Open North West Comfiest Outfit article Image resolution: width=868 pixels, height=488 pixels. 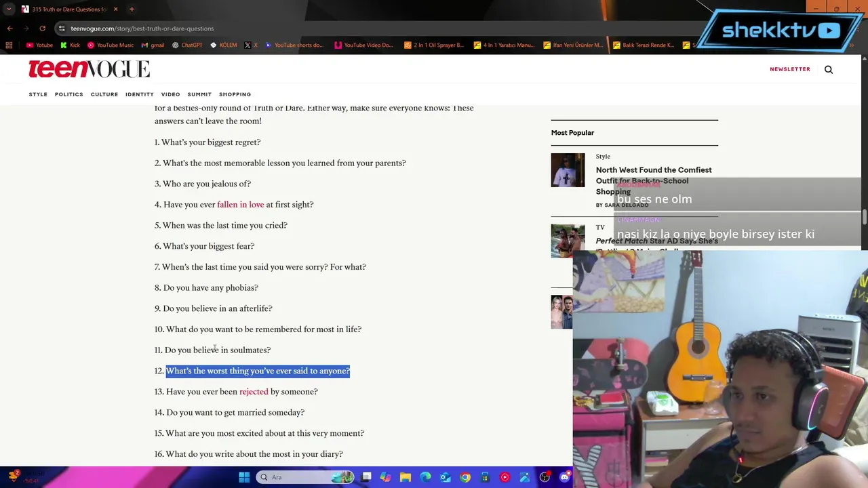(x=654, y=180)
